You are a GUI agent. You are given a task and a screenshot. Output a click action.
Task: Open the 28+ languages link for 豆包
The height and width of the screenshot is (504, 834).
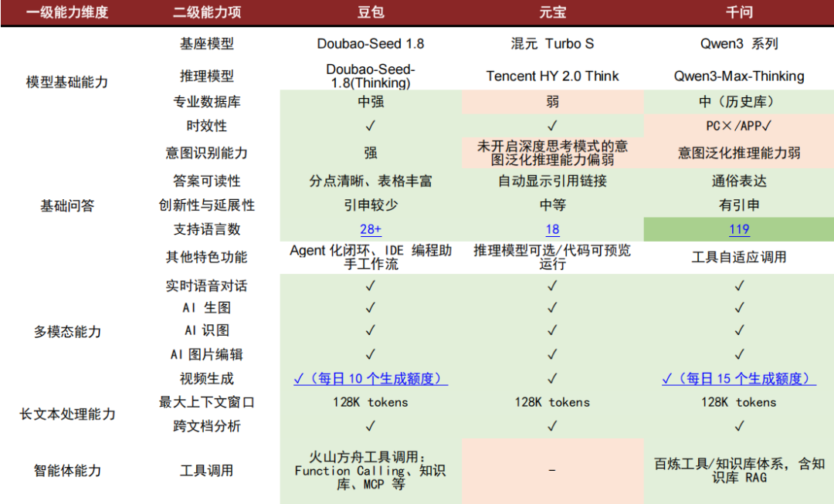371,230
